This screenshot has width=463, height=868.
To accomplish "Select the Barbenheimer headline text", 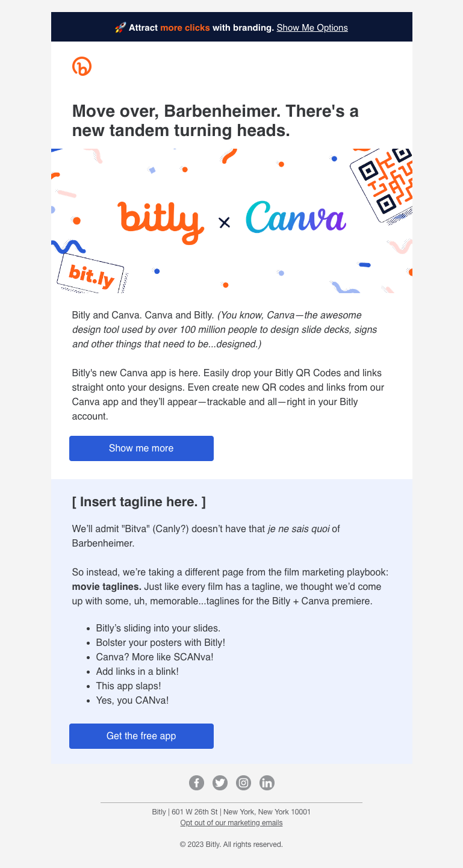I will point(215,120).
